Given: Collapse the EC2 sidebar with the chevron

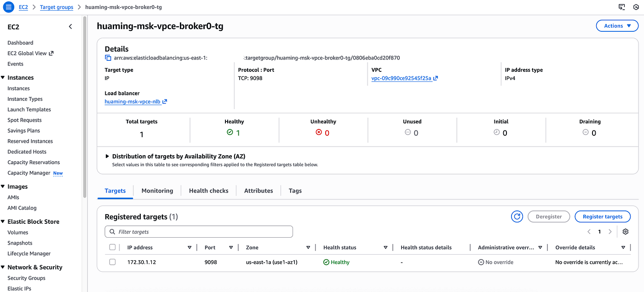Looking at the screenshot, I should coord(70,27).
